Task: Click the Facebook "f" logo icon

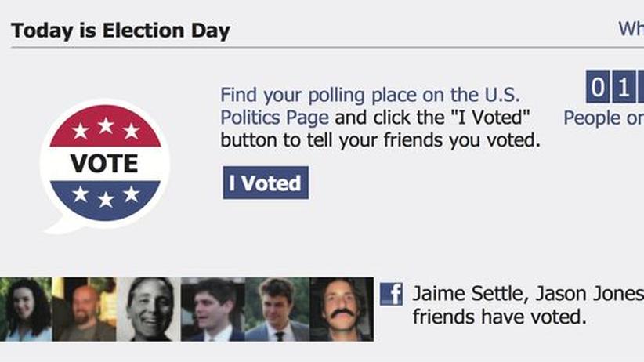Action: pyautogui.click(x=391, y=294)
